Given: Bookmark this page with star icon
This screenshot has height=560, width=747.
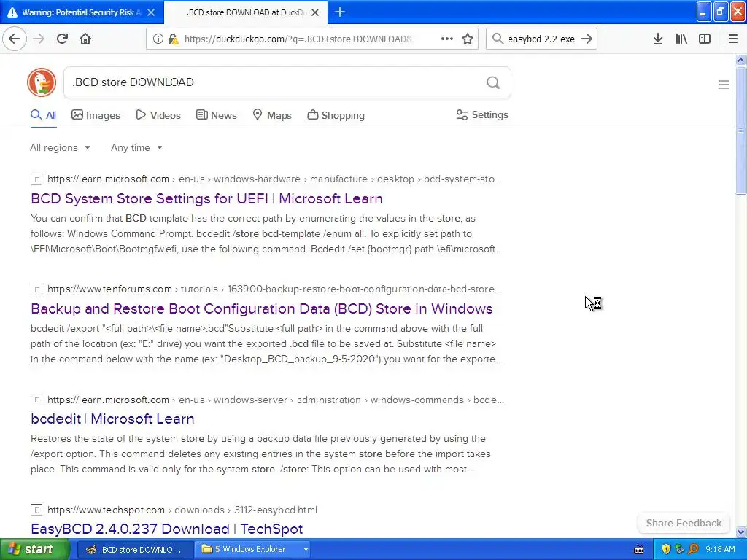Looking at the screenshot, I should pos(468,39).
